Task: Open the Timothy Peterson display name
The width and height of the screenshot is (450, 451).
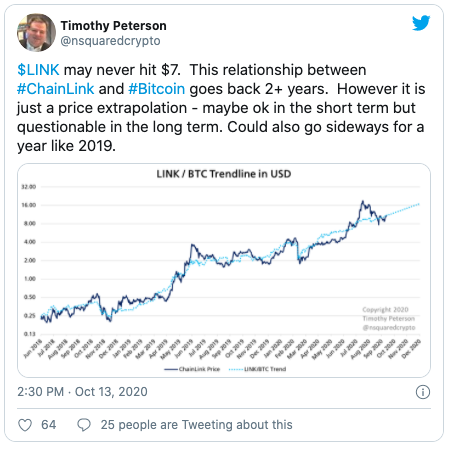Action: (x=113, y=26)
